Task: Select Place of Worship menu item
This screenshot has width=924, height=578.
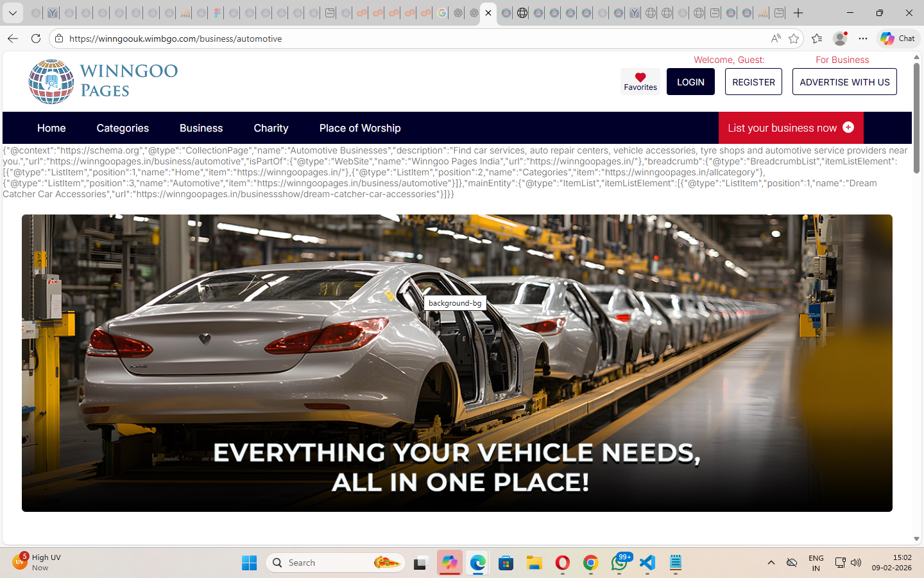Action: click(x=360, y=128)
